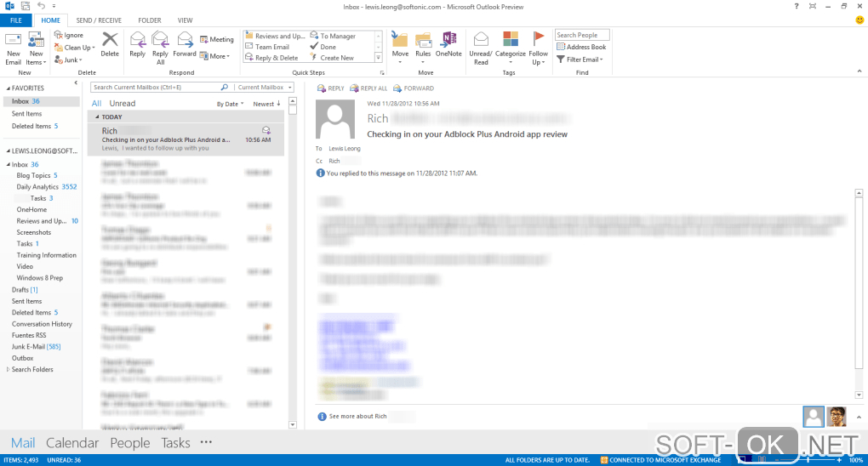
Task: Open the More respond options
Action: tap(214, 56)
